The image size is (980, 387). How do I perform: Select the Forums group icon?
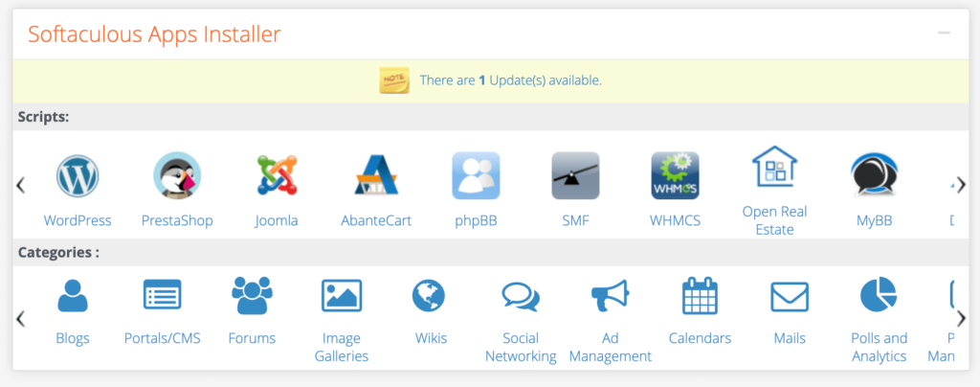pos(252,295)
